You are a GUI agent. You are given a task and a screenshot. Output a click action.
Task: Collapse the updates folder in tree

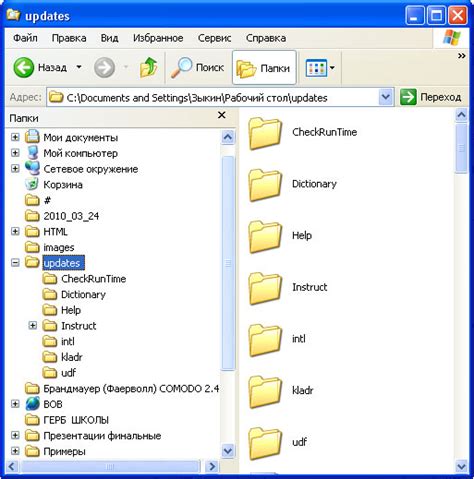pos(15,263)
